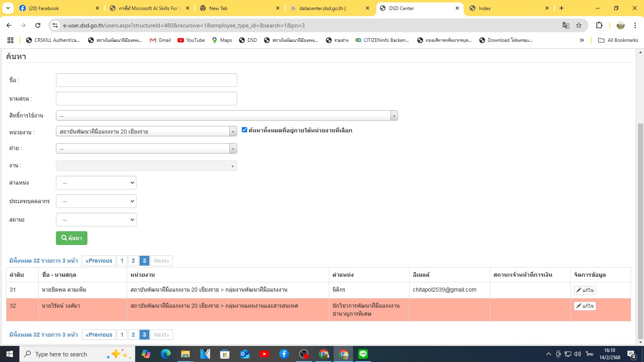Go to page 1 in top pagination
This screenshot has width=644, height=362.
(x=122, y=261)
